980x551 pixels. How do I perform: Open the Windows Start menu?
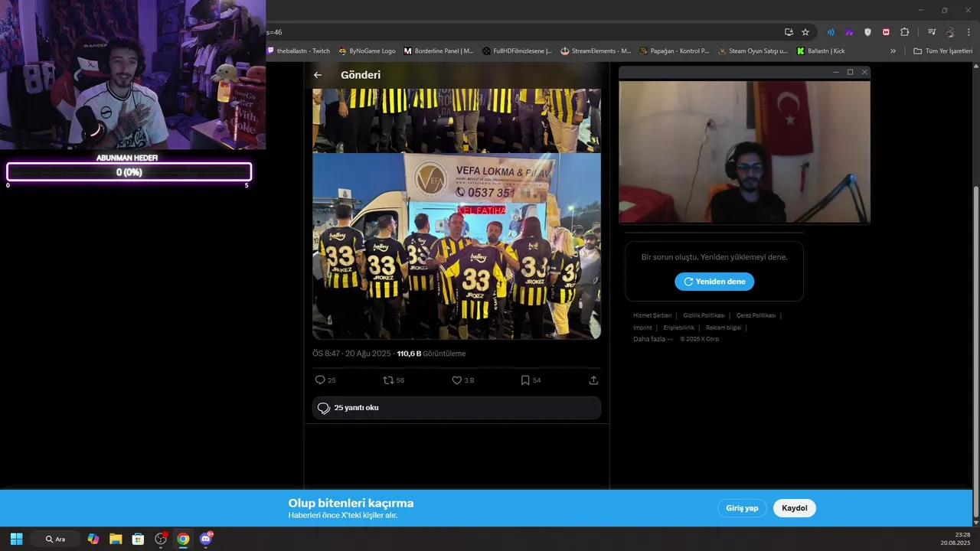coord(16,539)
